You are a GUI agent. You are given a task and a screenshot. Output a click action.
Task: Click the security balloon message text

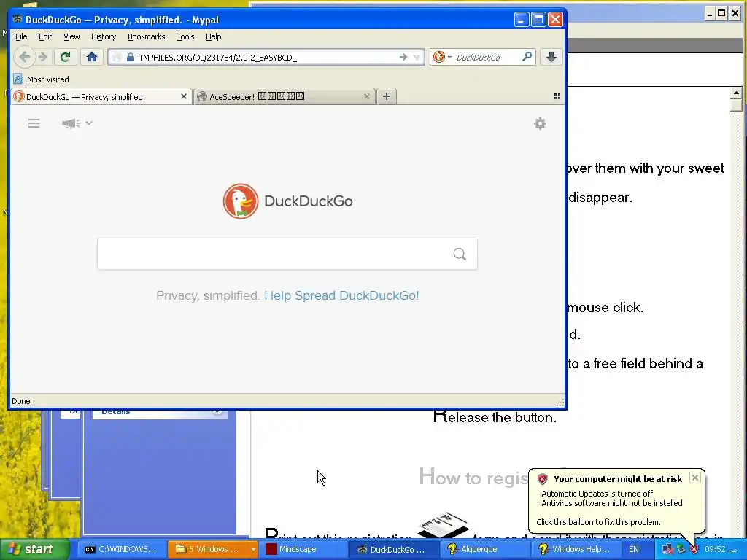tap(611, 499)
